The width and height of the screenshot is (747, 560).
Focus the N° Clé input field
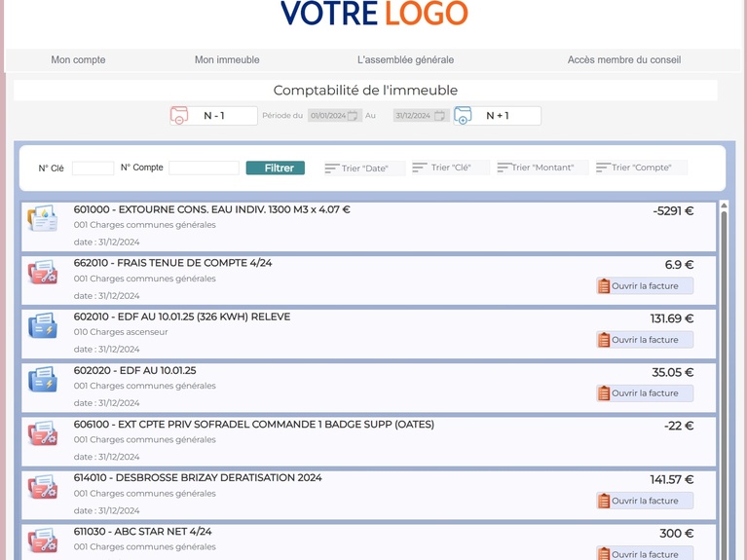(x=93, y=168)
